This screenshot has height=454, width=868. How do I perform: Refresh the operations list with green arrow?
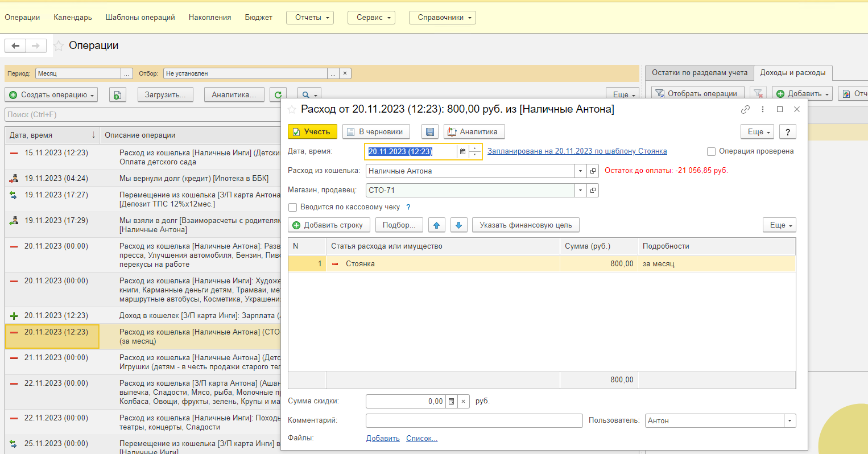(278, 95)
